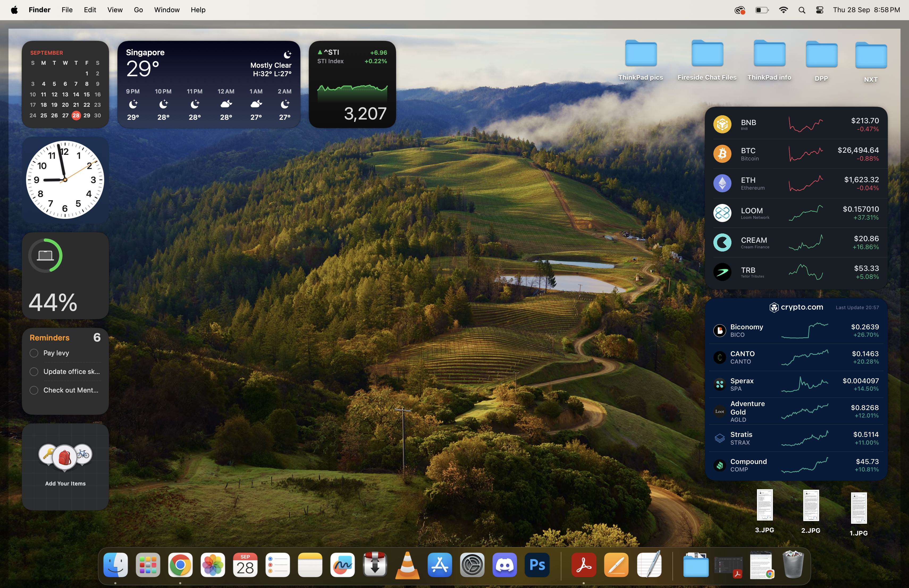
Task: Click the analog clock widget
Action: tap(65, 180)
